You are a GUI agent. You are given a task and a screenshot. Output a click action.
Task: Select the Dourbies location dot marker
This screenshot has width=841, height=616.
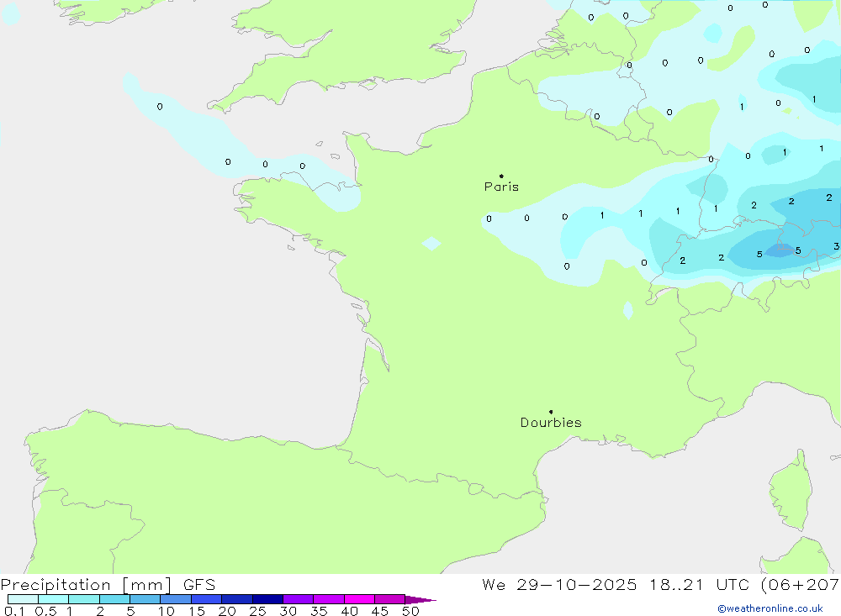pos(551,412)
